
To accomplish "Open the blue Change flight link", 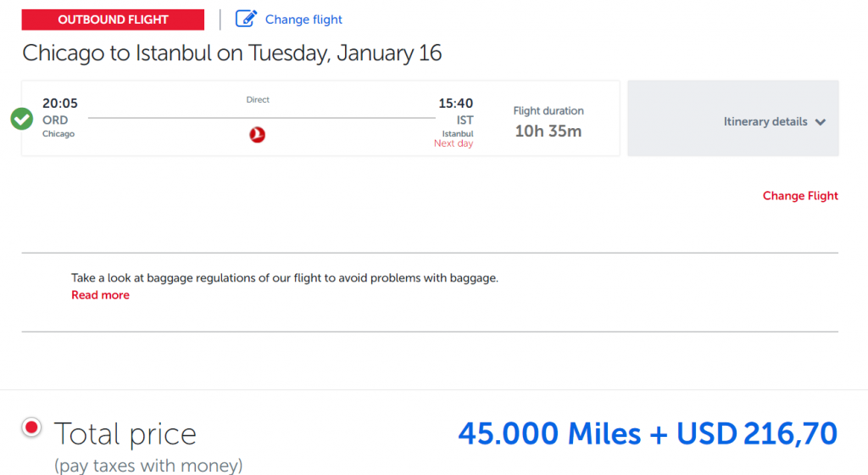I will click(303, 20).
